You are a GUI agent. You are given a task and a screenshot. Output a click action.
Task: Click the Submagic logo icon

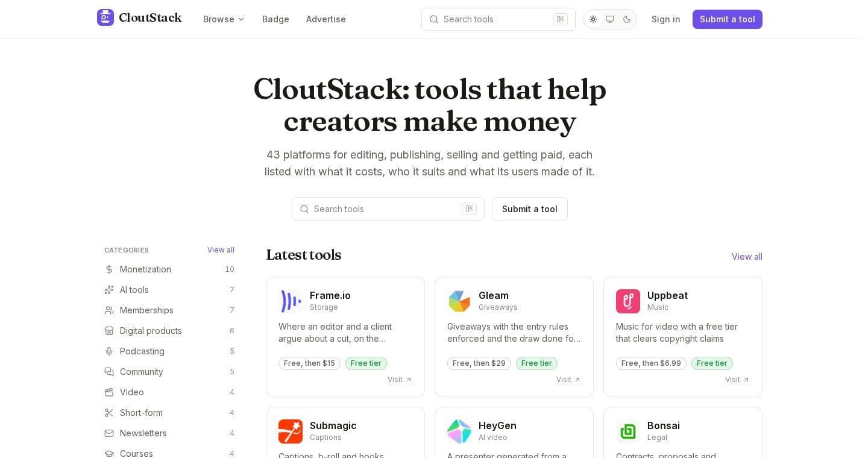tap(291, 431)
